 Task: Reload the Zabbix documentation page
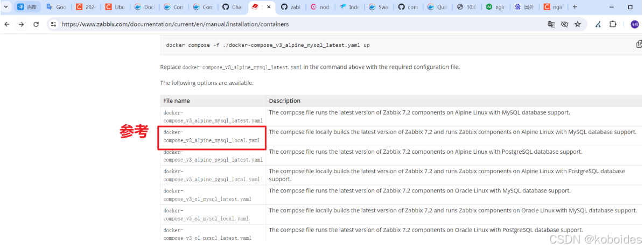(36, 24)
